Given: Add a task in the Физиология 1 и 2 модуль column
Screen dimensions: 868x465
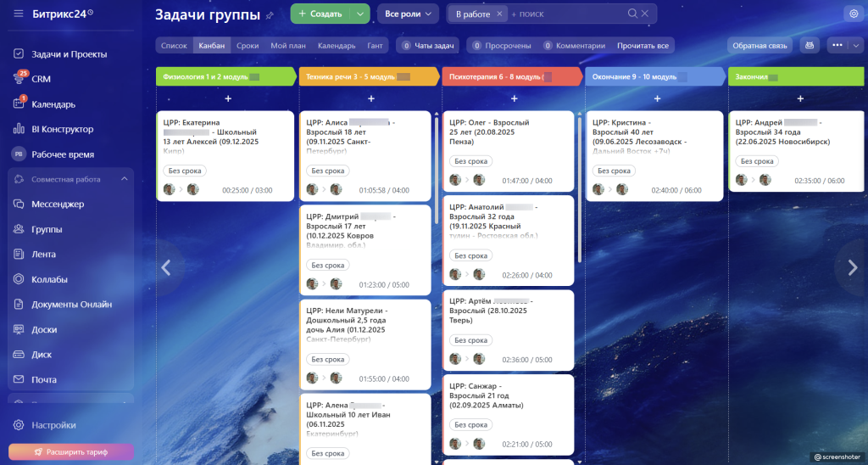Looking at the screenshot, I should [x=228, y=98].
